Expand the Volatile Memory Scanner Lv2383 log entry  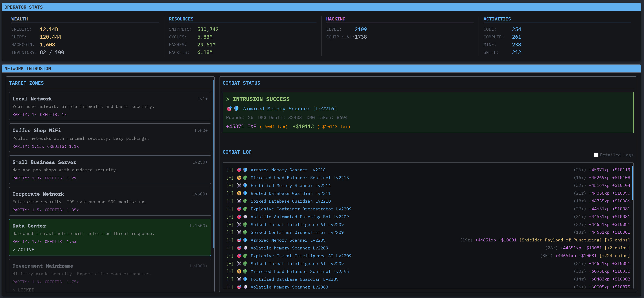pos(230,287)
